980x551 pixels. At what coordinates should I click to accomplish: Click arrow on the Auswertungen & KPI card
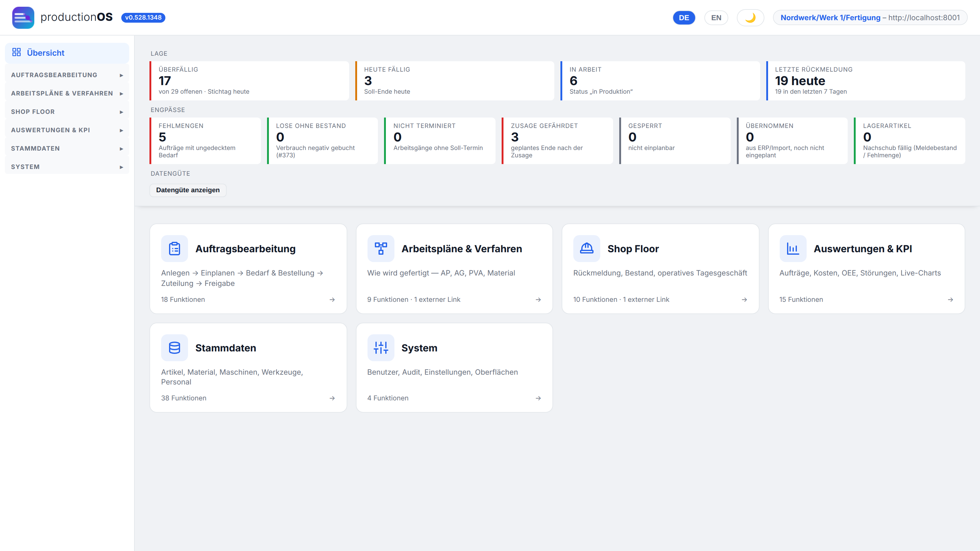(x=951, y=300)
